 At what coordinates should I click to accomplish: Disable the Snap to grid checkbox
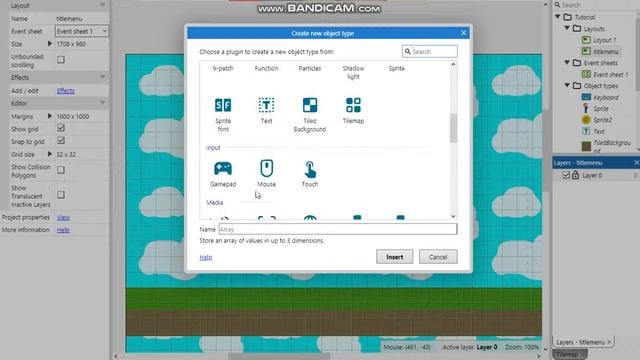pos(61,141)
